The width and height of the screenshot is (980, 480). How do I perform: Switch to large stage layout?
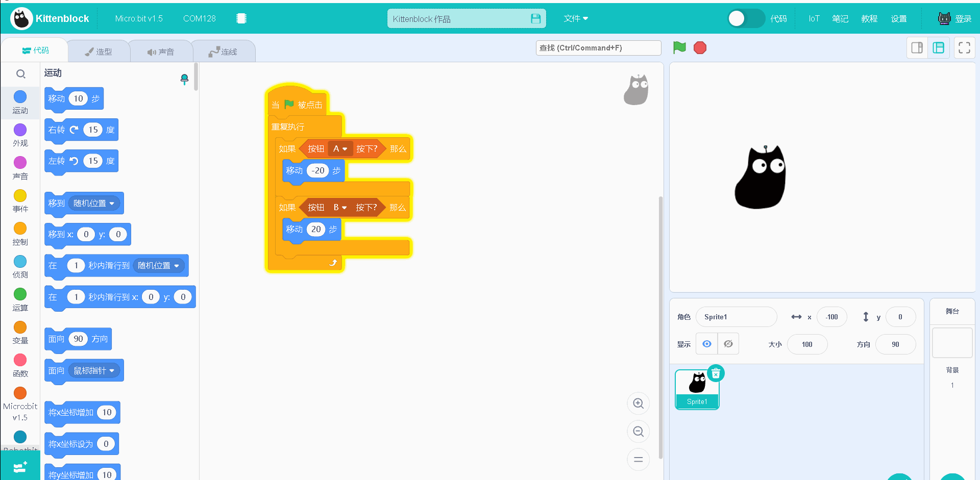click(x=939, y=48)
